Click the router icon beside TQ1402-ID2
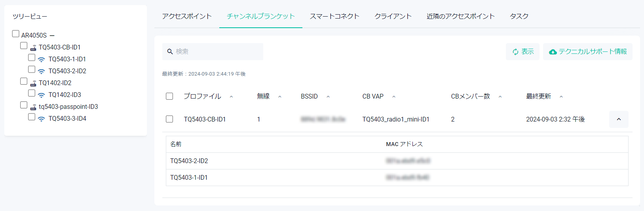 (x=33, y=83)
